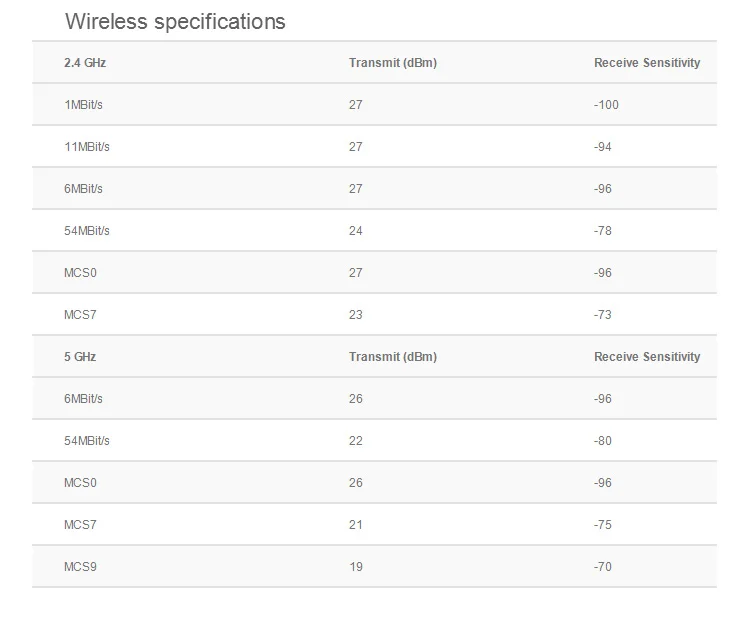750x630 pixels.
Task: Click Transmit (dBm) header in 5 GHz section
Action: 393,357
